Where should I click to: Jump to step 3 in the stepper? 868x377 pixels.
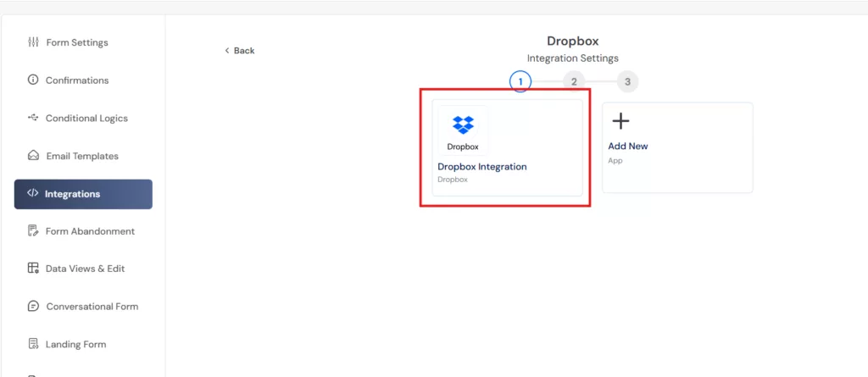pos(628,81)
